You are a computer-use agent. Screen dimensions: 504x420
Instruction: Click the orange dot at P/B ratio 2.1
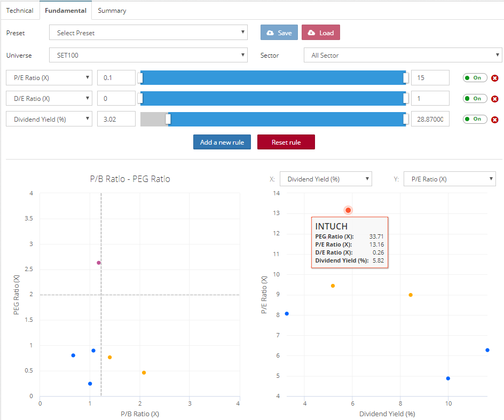[x=144, y=373]
